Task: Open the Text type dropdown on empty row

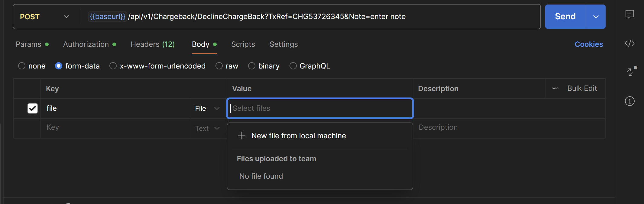Action: (207, 128)
